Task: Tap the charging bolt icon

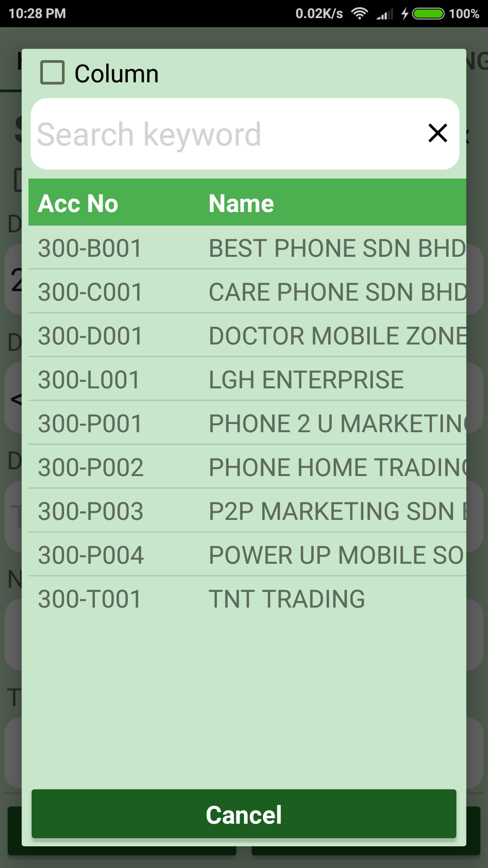Action: coord(405,14)
